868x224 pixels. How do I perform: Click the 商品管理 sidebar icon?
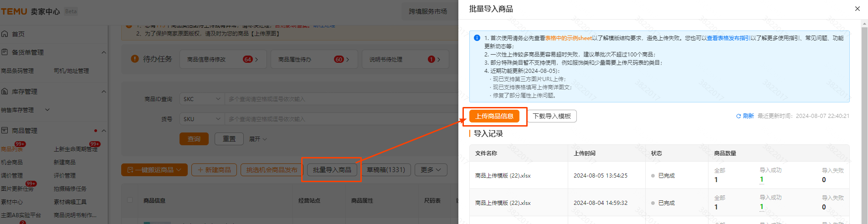tap(5, 131)
